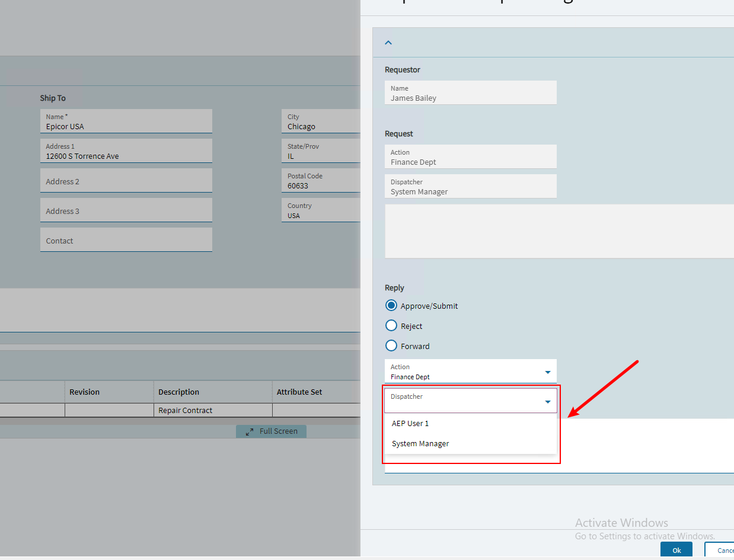734x560 pixels.
Task: Click the Postal Code field 60633
Action: pos(321,181)
